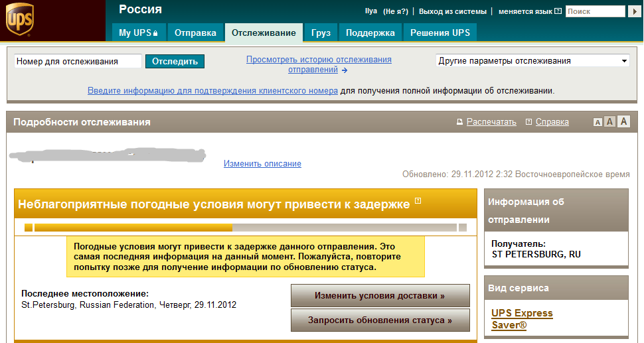Click the Ilya user name
The width and height of the screenshot is (644, 343).
[x=371, y=11]
